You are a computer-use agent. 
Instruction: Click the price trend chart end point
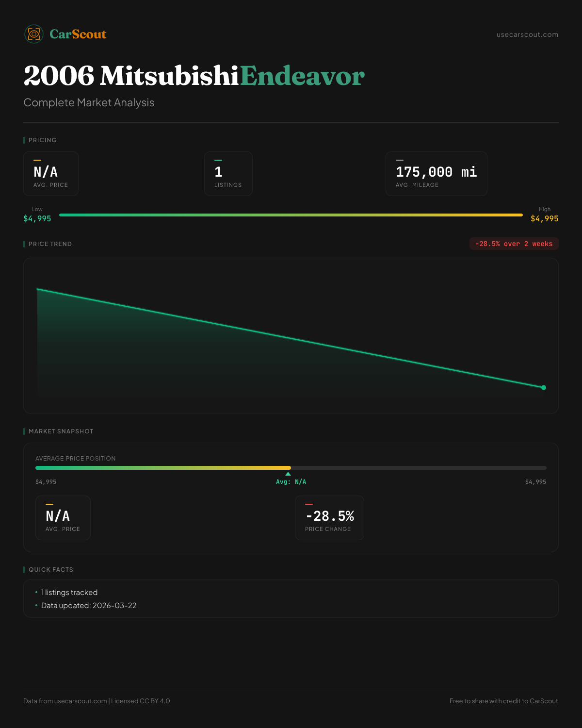[x=544, y=387]
